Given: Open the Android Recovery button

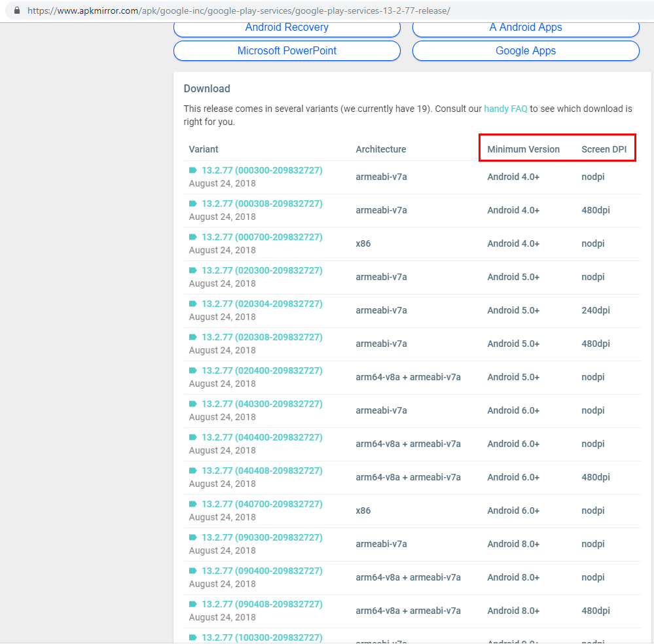Looking at the screenshot, I should click(x=287, y=27).
